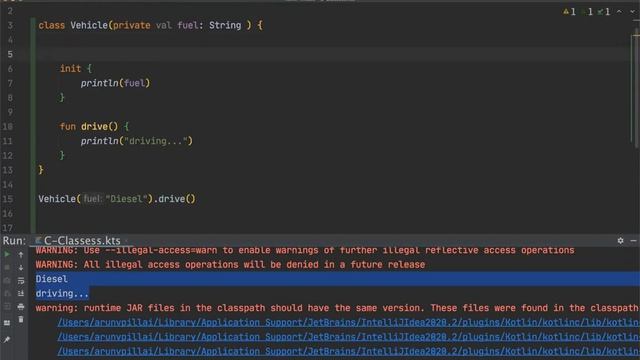
Task: Go to next highlighted problem arrow
Action: pyautogui.click(x=632, y=12)
